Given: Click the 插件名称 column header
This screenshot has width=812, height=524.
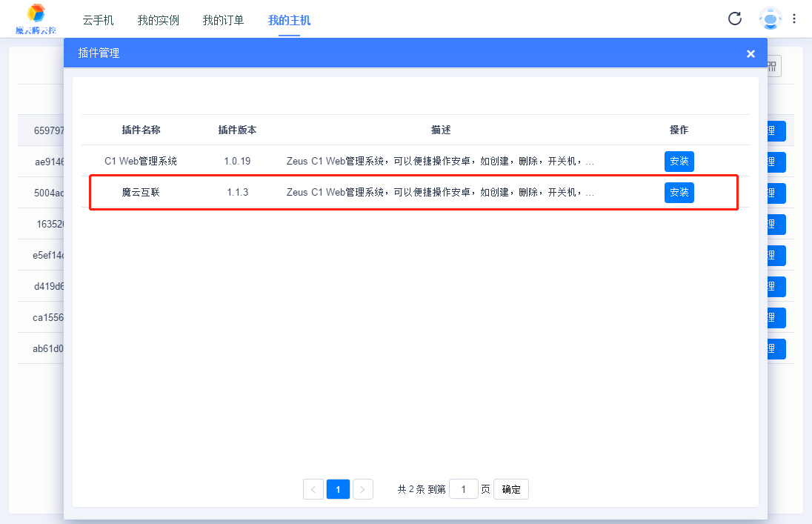Looking at the screenshot, I should coord(141,130).
